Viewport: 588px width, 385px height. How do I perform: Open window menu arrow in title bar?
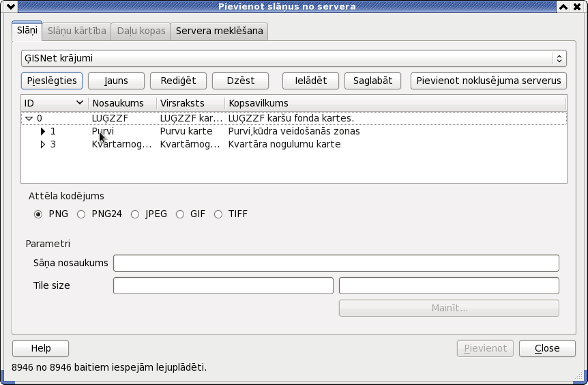[10, 6]
